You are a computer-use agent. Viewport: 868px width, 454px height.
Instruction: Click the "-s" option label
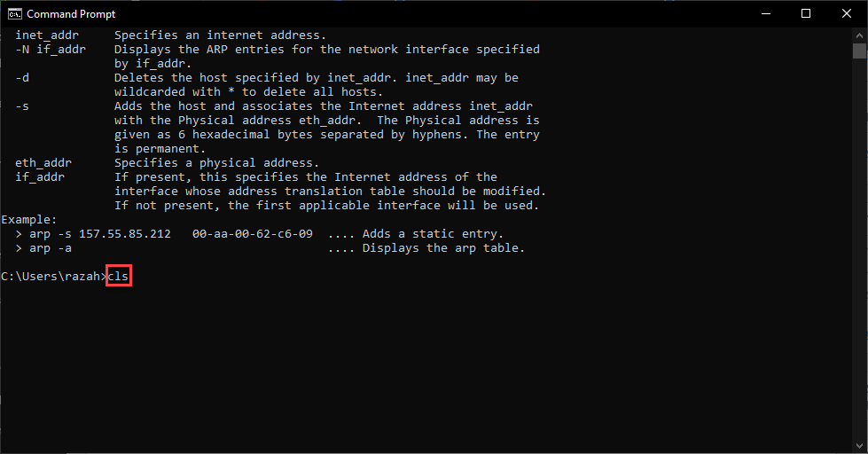22,106
